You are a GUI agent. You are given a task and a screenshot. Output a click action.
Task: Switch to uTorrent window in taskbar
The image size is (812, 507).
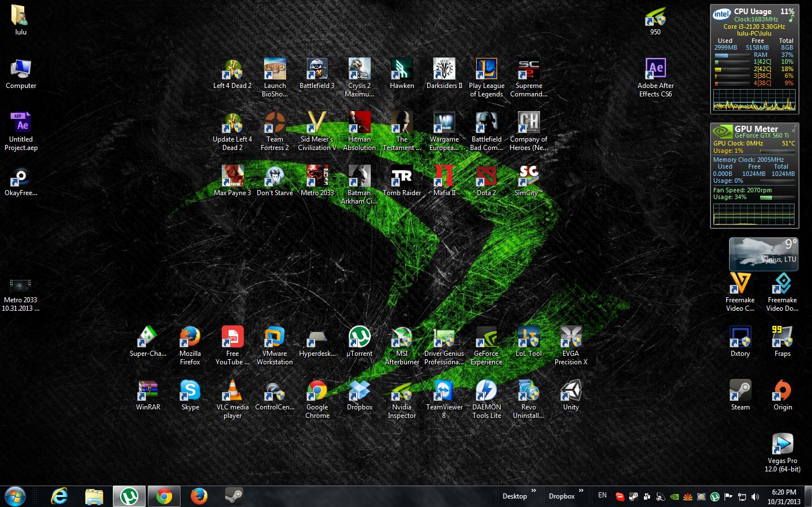(129, 496)
